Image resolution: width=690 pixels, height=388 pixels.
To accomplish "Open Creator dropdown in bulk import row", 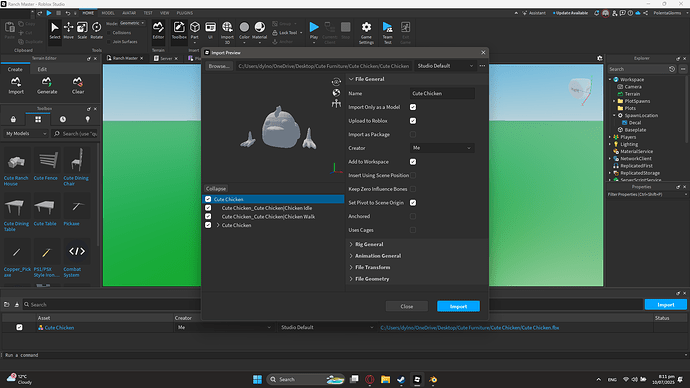I will tap(224, 327).
